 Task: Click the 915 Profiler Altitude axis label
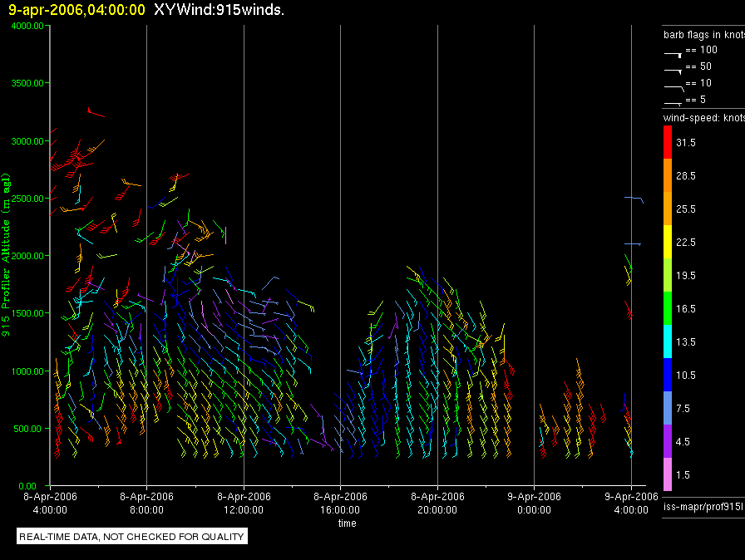point(7,249)
